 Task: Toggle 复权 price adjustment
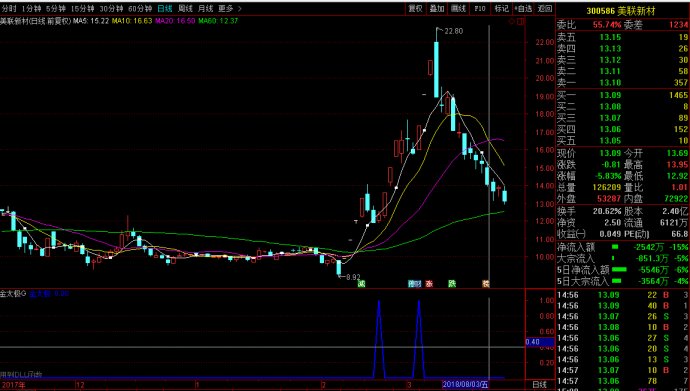(x=415, y=8)
